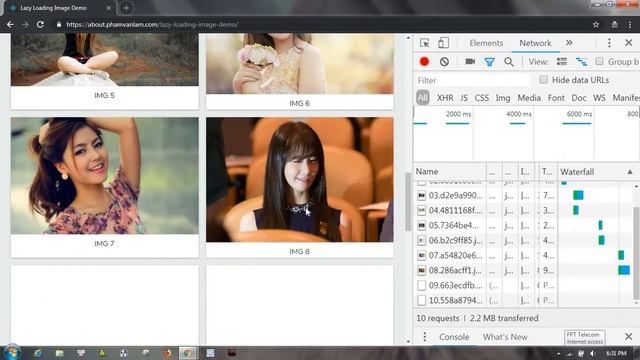Open a new tab with the plus button
Viewport: 640px width, 360px height.
tap(126, 8)
